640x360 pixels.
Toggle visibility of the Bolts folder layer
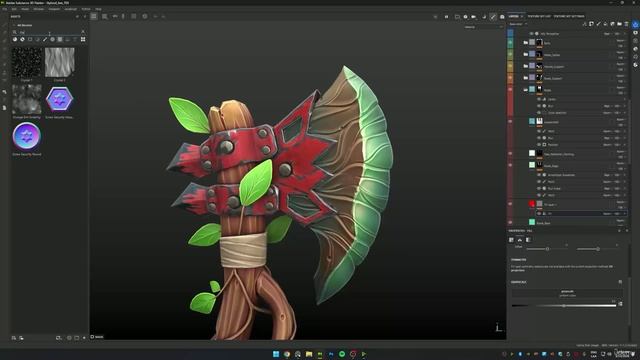(510, 42)
